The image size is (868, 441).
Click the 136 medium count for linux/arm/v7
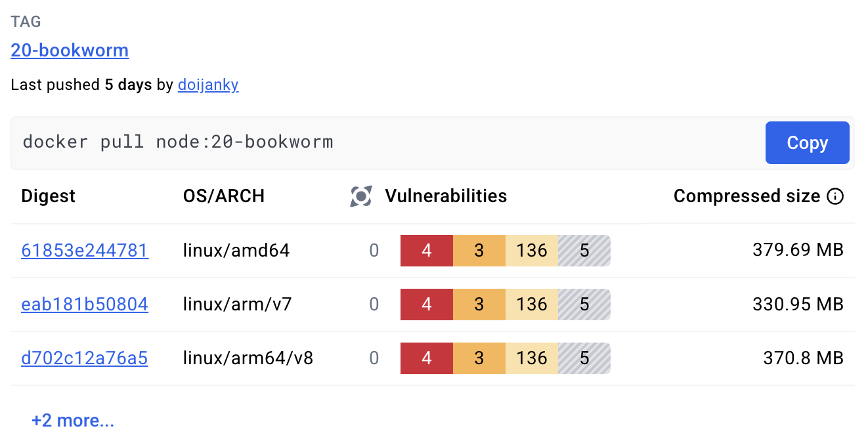(x=532, y=304)
